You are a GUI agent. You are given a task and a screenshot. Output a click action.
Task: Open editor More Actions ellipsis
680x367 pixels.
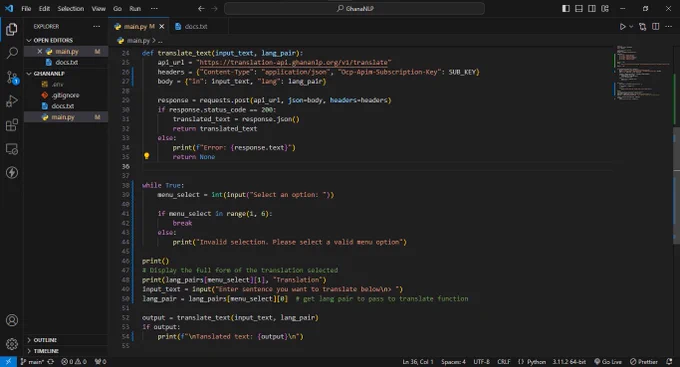click(668, 26)
